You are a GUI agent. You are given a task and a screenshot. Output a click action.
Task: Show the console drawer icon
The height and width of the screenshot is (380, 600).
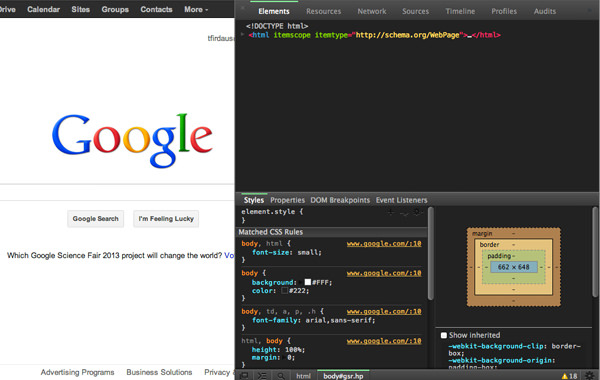[x=262, y=376]
